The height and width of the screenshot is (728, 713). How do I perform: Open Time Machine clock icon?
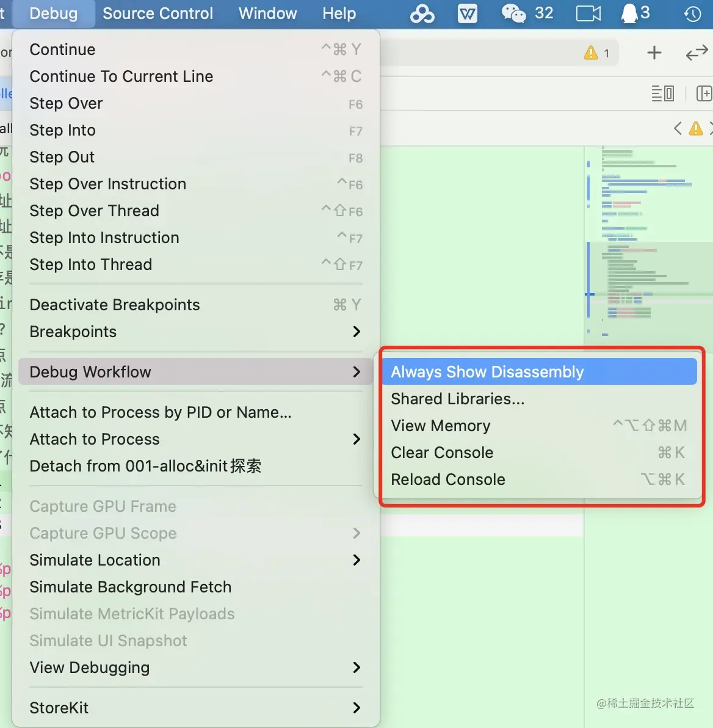click(692, 14)
